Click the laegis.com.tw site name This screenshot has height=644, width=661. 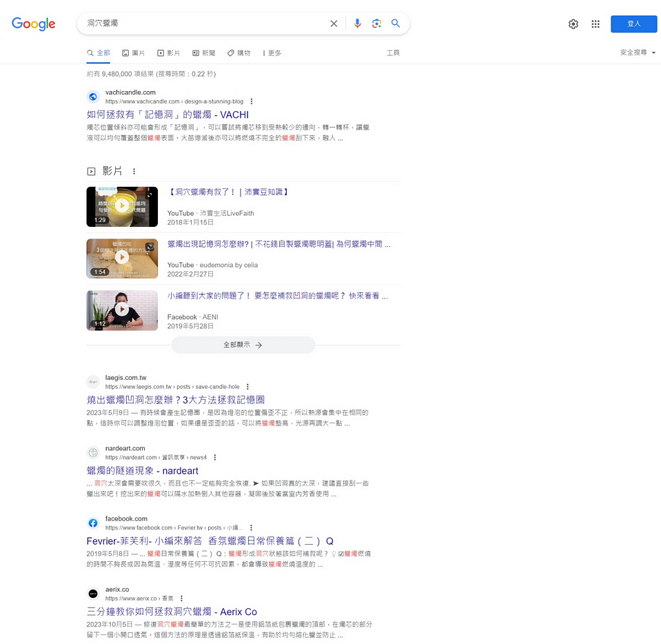[125, 378]
